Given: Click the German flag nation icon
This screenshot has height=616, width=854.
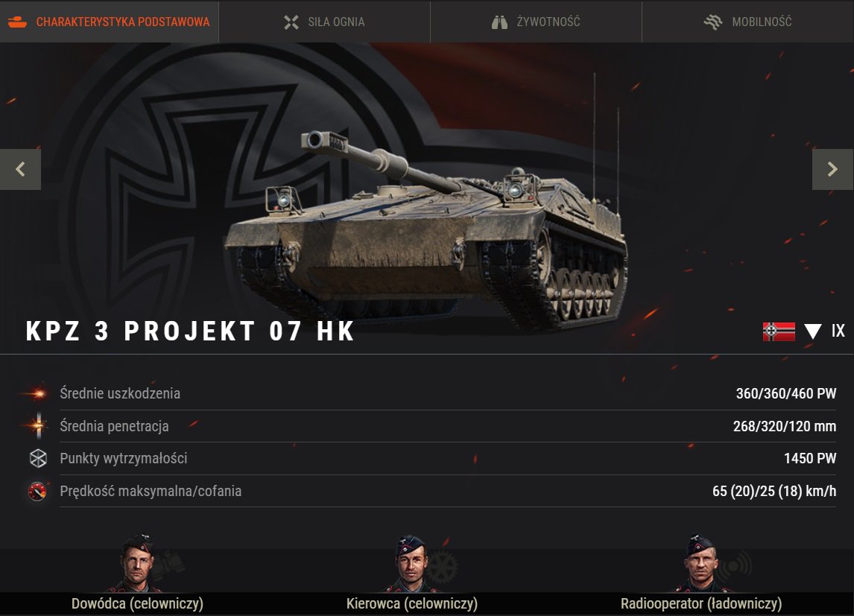Looking at the screenshot, I should point(779,331).
